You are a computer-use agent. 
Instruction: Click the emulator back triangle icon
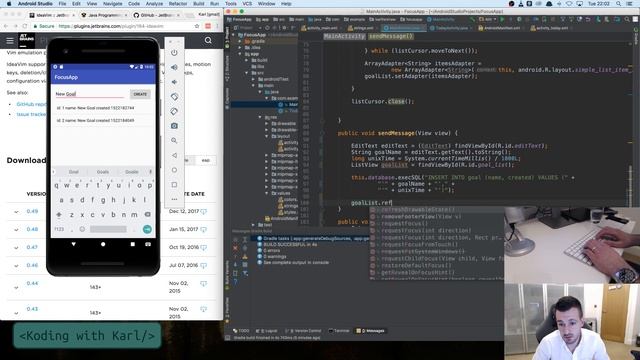point(174,156)
